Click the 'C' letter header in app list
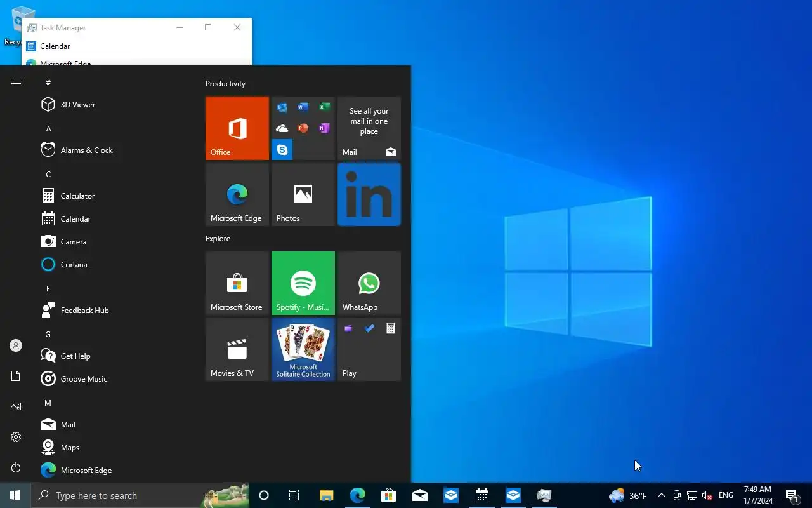The height and width of the screenshot is (508, 812). [x=48, y=174]
